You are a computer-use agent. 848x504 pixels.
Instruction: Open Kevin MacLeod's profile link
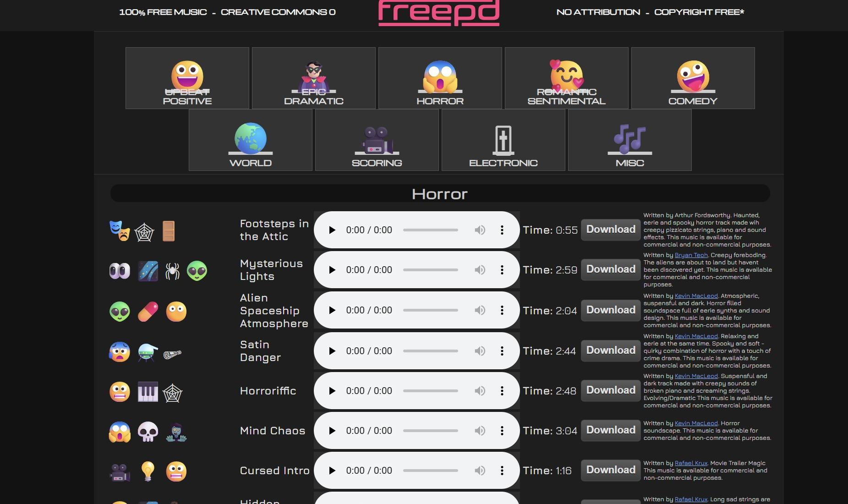tap(695, 296)
